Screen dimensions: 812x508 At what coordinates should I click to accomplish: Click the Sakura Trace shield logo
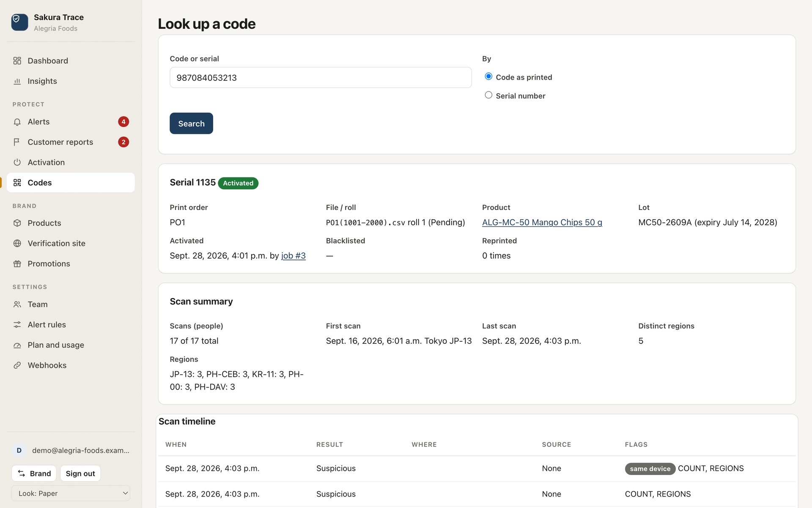[19, 22]
